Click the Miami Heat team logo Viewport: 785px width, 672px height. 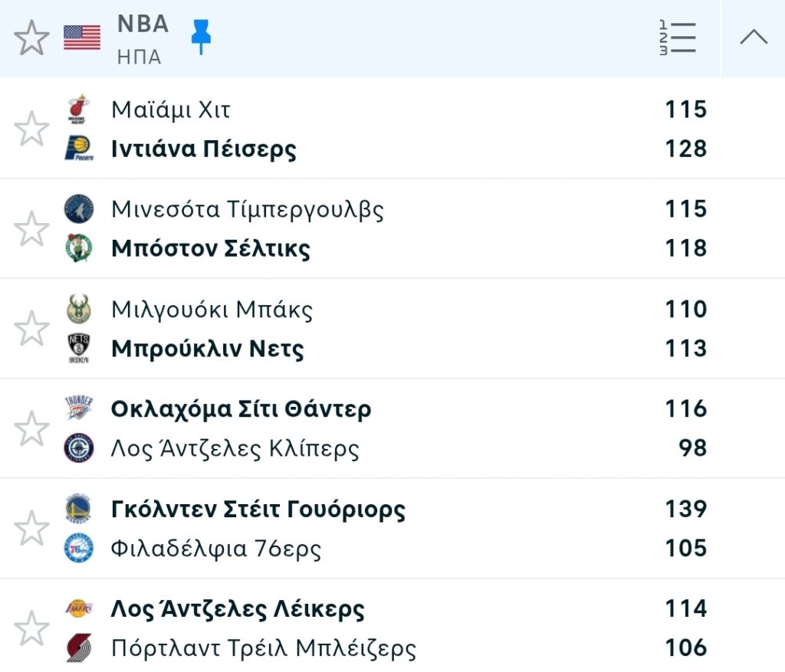point(78,110)
